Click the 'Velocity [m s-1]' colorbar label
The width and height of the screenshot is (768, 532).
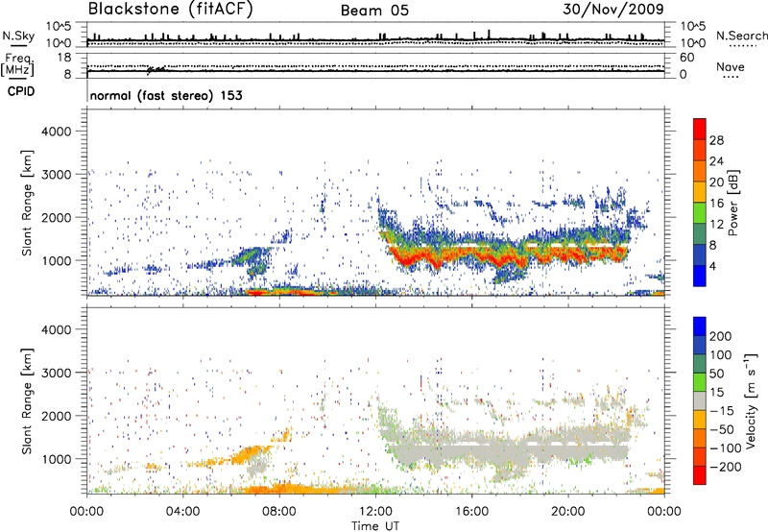click(x=751, y=400)
